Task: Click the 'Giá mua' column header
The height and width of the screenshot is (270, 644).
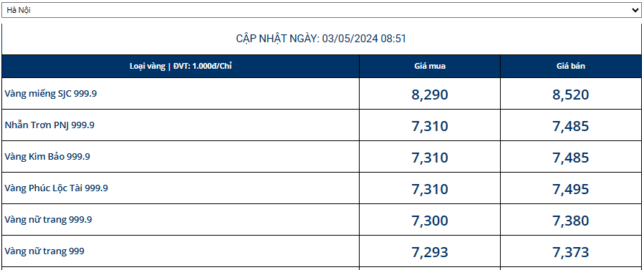Action: (430, 67)
